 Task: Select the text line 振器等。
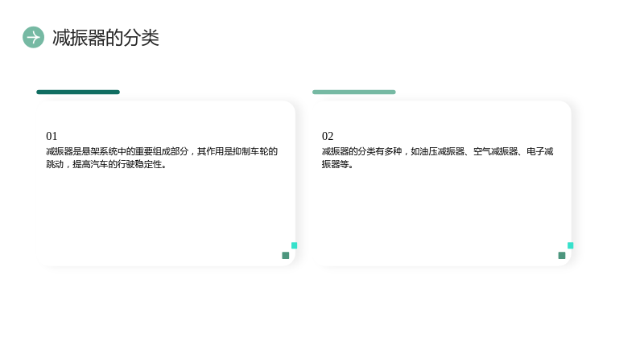pyautogui.click(x=337, y=164)
